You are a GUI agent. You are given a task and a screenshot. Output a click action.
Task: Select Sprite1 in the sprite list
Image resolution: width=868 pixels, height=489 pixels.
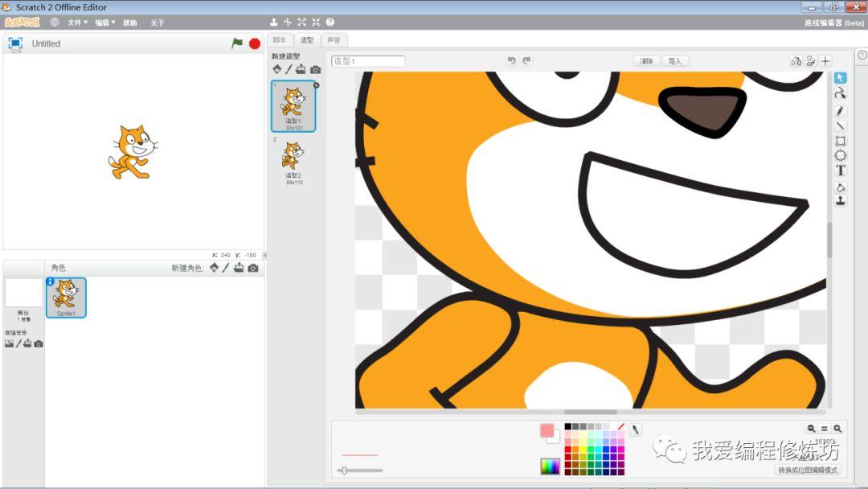pos(66,298)
